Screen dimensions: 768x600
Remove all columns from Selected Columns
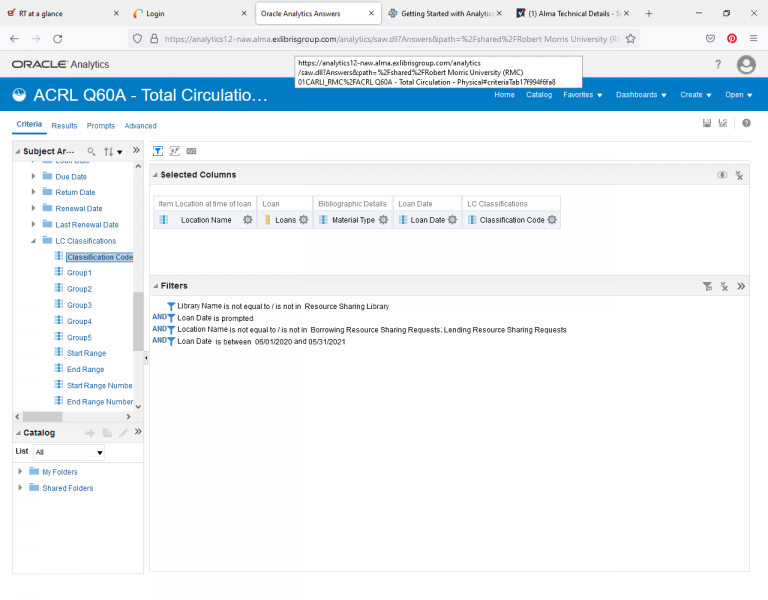click(x=739, y=175)
